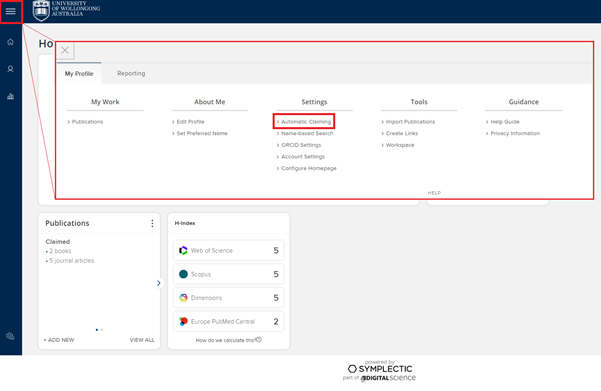Screen dimensions: 601x391
Task: Click the Settings column heading
Action: tap(314, 102)
